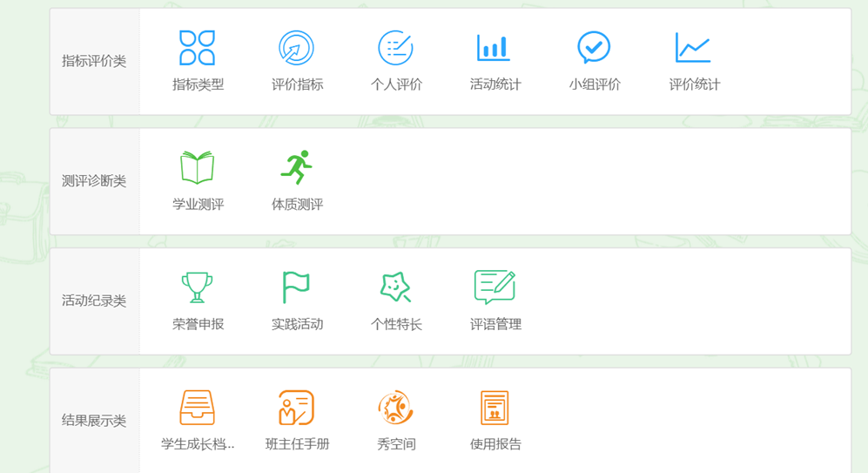Click the 活动纪录类 category heading
The image size is (868, 473).
click(x=94, y=301)
